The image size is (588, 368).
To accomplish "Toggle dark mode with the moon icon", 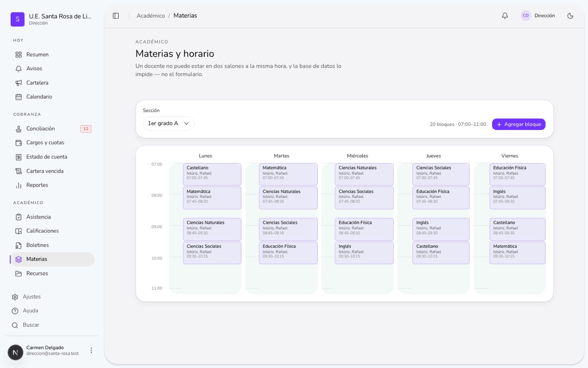I will pos(570,16).
